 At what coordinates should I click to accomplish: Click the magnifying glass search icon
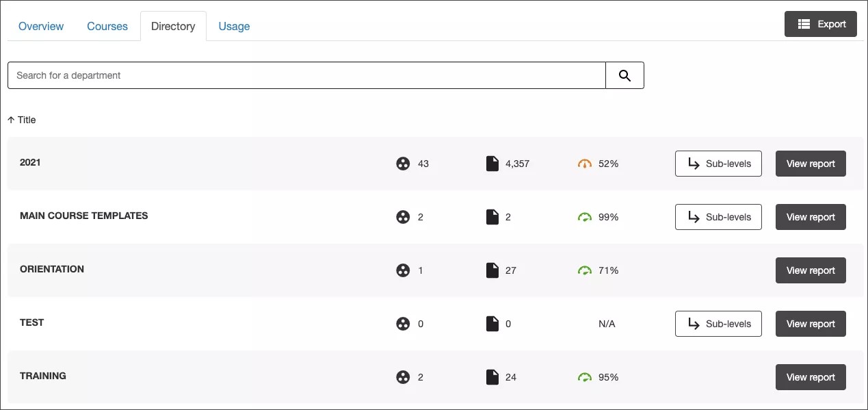coord(624,75)
